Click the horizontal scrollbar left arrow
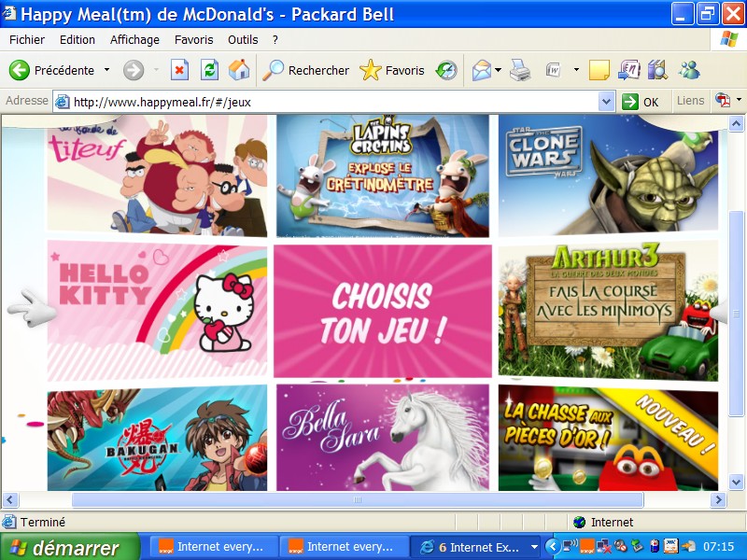This screenshot has height=560, width=747. pyautogui.click(x=10, y=499)
